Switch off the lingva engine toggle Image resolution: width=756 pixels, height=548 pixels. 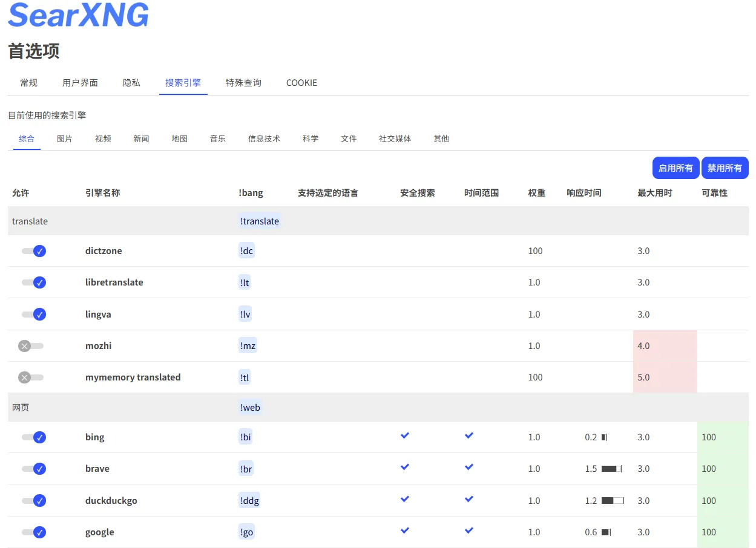click(34, 315)
